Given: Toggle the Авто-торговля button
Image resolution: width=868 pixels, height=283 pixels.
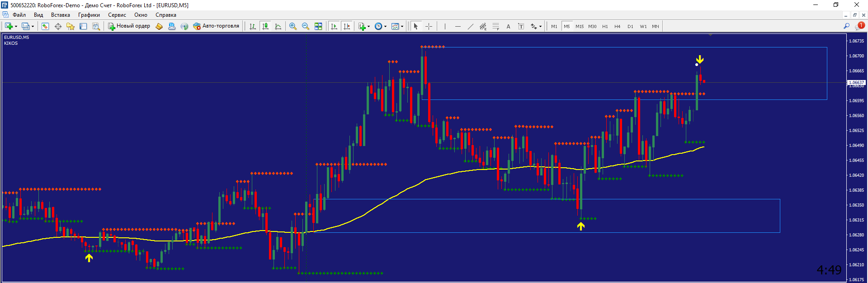Looking at the screenshot, I should (216, 26).
